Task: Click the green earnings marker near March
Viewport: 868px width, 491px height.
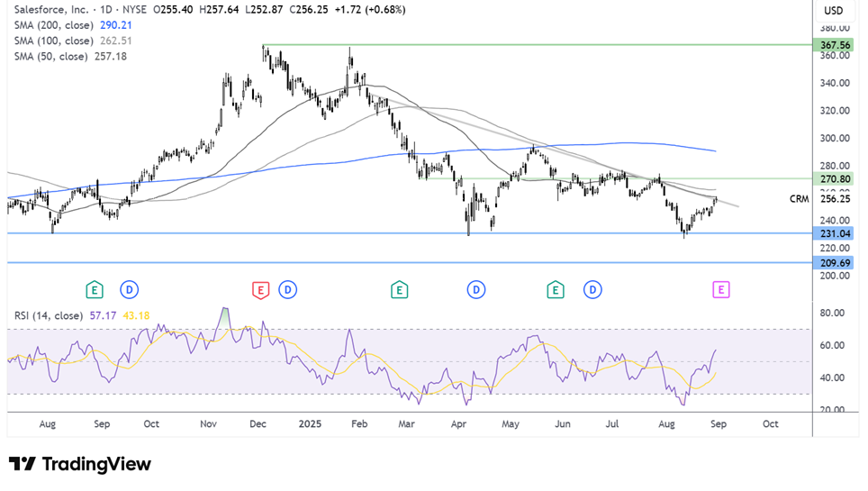Action: pyautogui.click(x=399, y=289)
